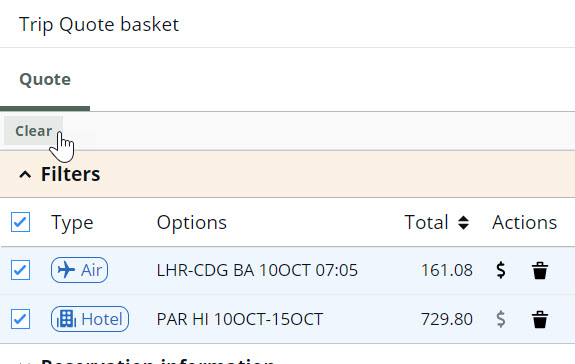Click the Clear button
The height and width of the screenshot is (364, 575).
[x=33, y=131]
